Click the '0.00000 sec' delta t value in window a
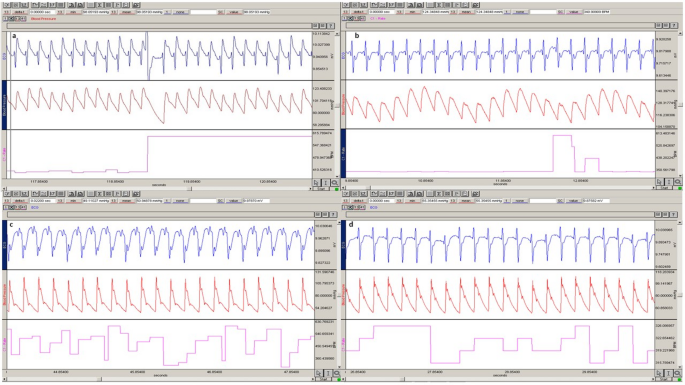Screen dimensions: 685x385 click(42, 12)
